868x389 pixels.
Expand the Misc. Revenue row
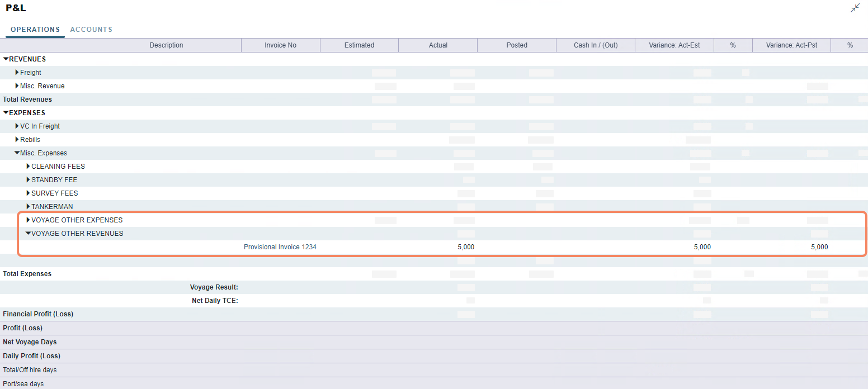coord(16,86)
